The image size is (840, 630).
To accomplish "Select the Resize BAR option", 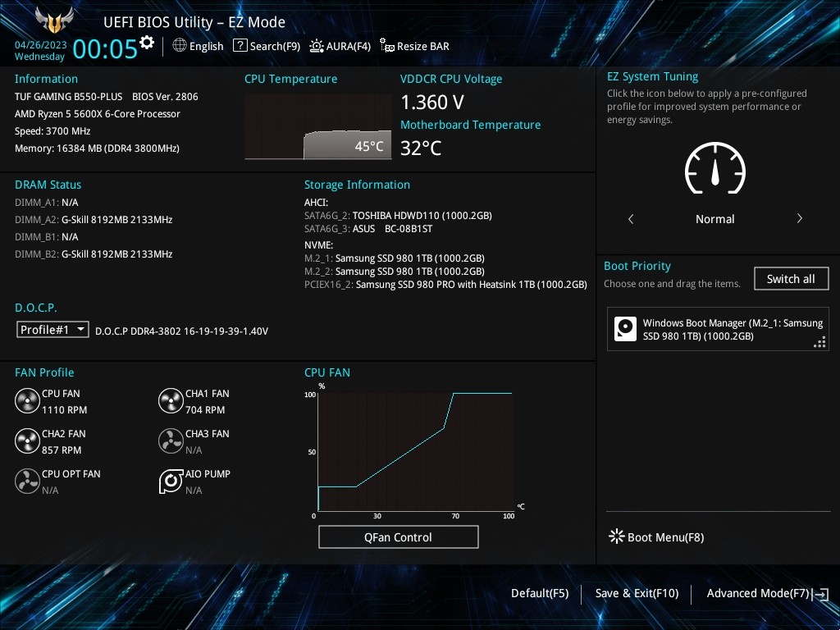I will point(422,46).
